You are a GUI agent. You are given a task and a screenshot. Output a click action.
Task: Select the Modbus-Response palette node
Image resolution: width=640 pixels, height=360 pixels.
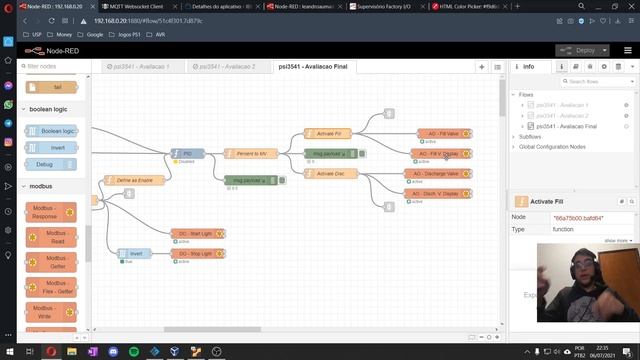click(51, 212)
